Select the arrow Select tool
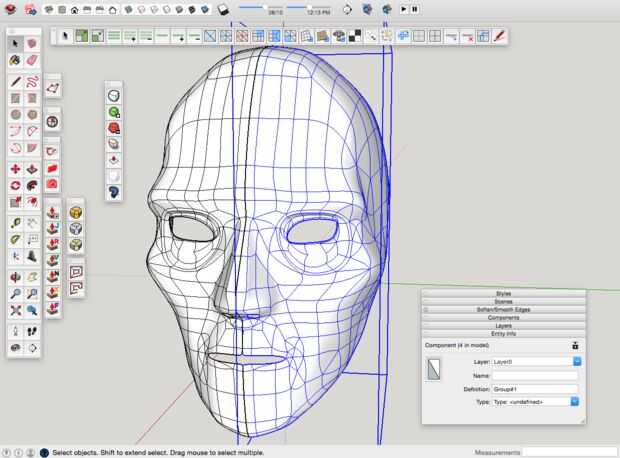 pos(15,44)
